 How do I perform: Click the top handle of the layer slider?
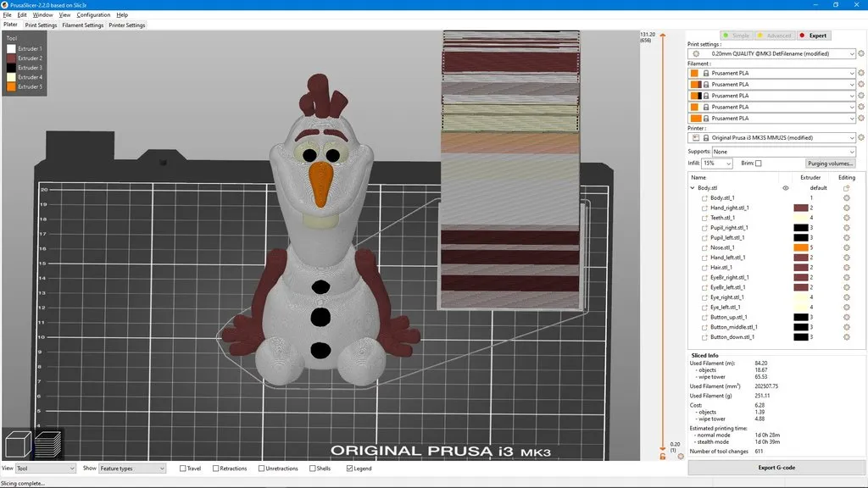coord(663,36)
